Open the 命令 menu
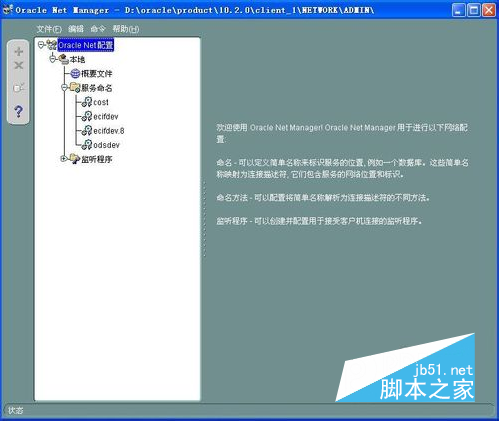Viewport: 503px width, 424px height. [98, 29]
